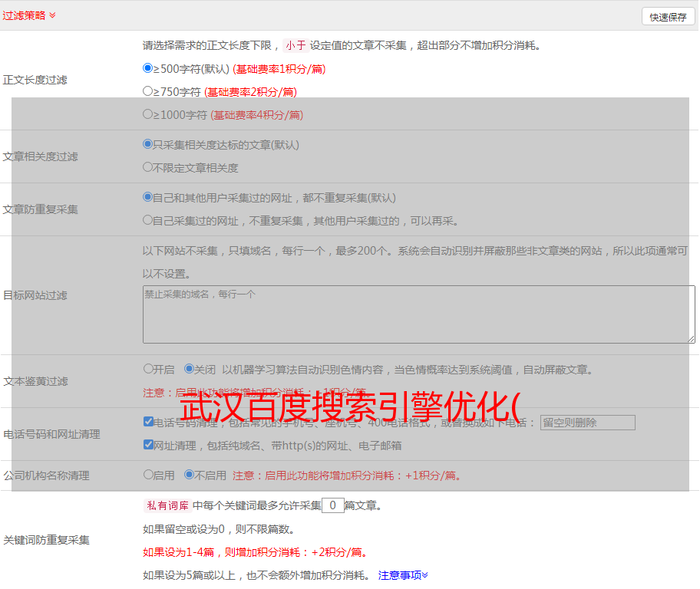Turn on 文本鉴黄过滤 with 开启
This screenshot has height=589, width=700.
click(148, 369)
